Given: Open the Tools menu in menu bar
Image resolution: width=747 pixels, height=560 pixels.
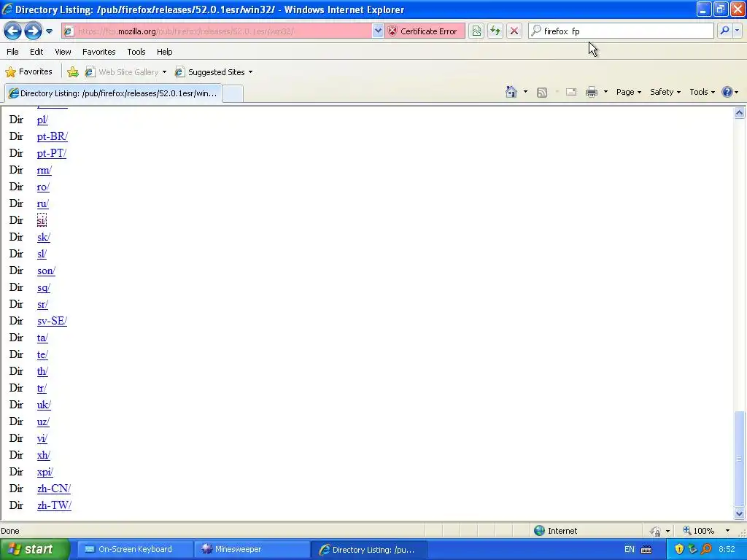Looking at the screenshot, I should 136,52.
